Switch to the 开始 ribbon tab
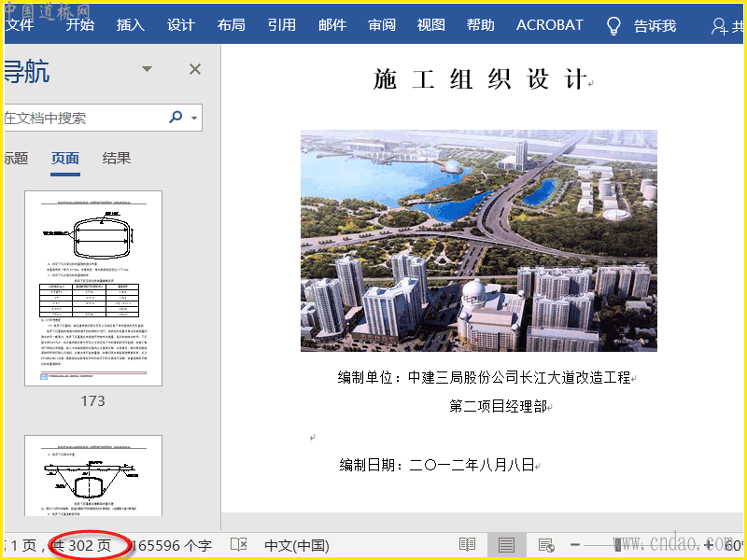 (80, 25)
